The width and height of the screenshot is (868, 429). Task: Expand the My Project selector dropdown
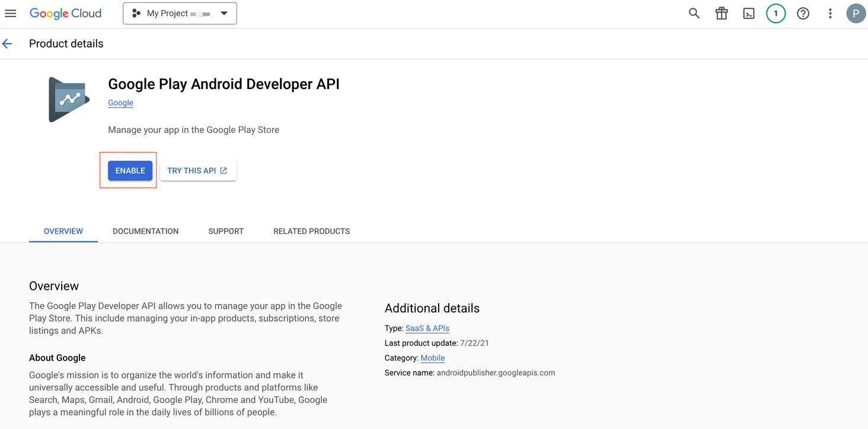[180, 13]
